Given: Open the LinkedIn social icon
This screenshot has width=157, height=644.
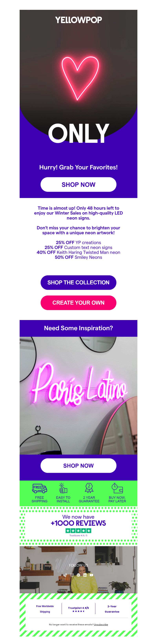Looking at the screenshot, I should [x=85, y=575].
